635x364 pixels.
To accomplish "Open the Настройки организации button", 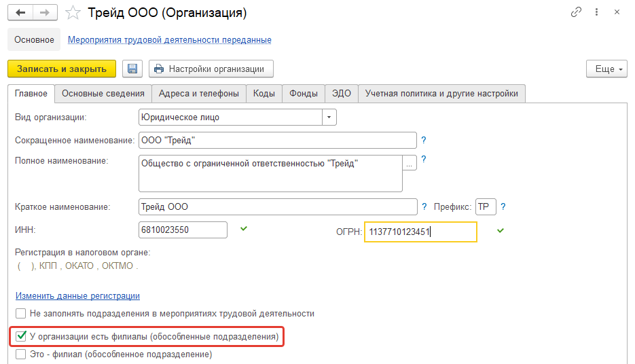I will pos(211,69).
